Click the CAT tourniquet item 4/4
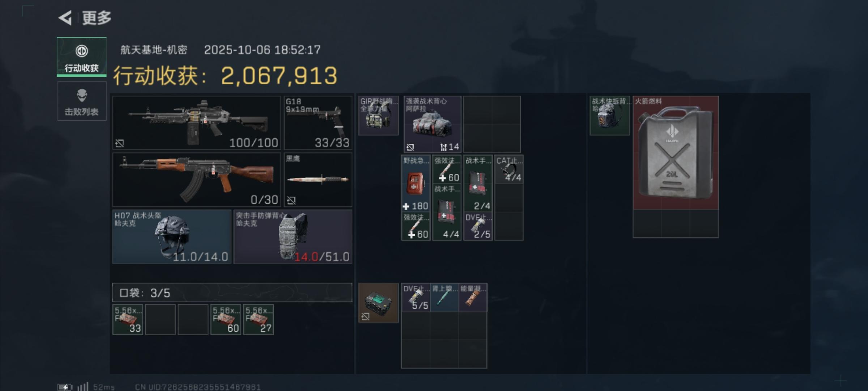Image resolution: width=868 pixels, height=391 pixels. [x=509, y=169]
